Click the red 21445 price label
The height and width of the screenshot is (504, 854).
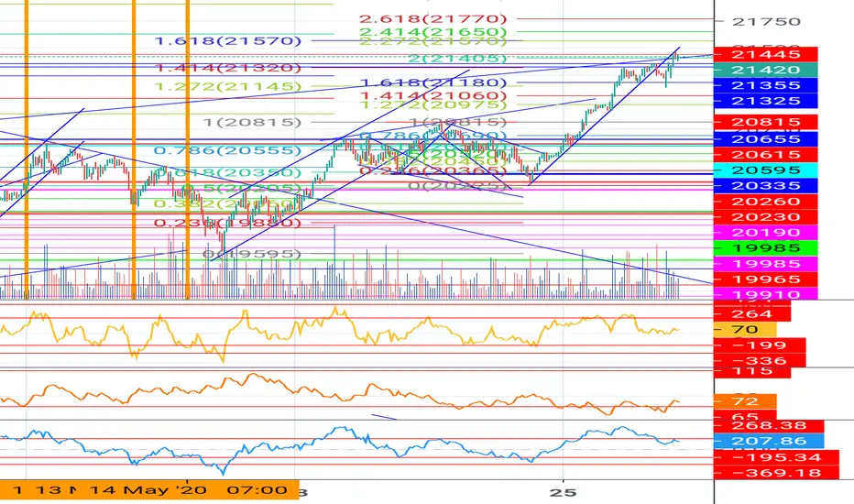click(x=765, y=54)
